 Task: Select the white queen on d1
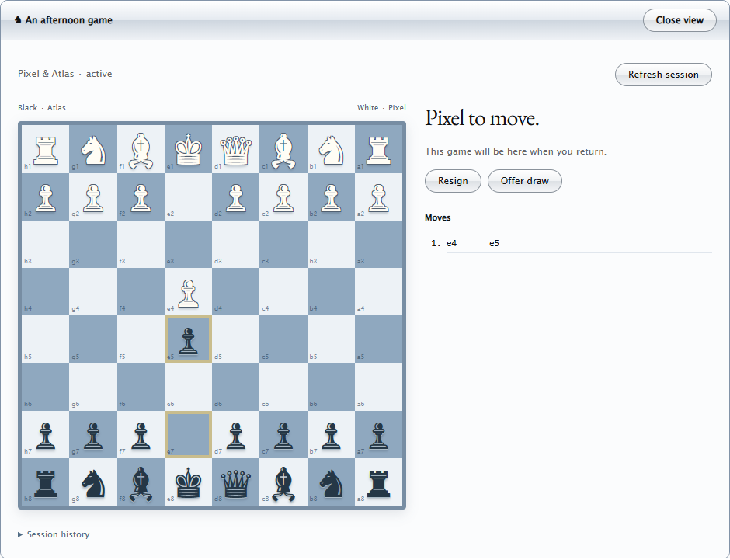tap(235, 149)
